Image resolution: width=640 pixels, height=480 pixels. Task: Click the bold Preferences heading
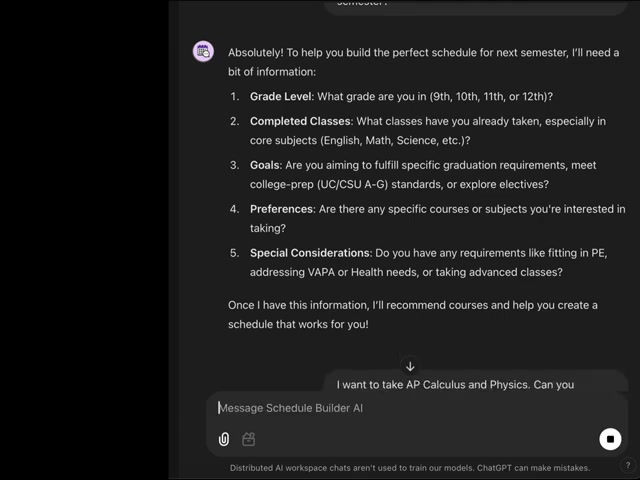pyautogui.click(x=282, y=209)
